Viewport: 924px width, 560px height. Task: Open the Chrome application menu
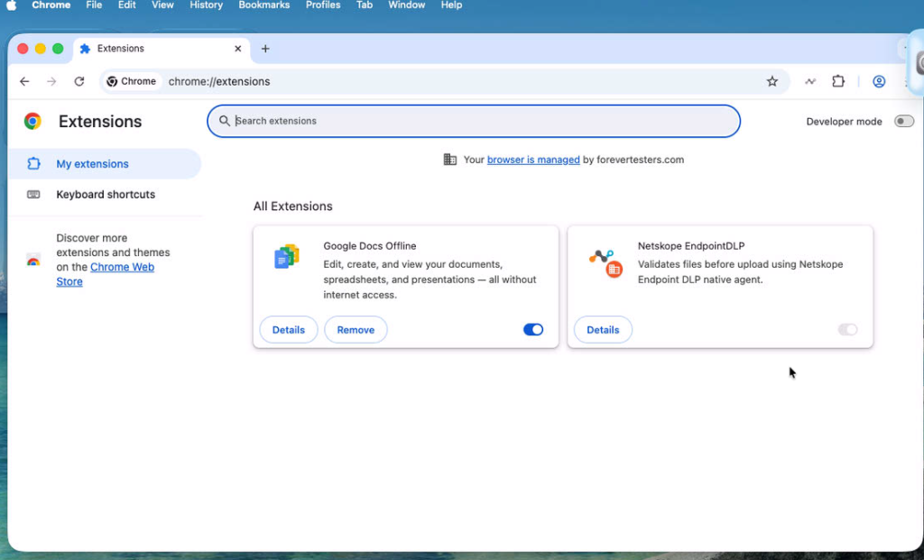(51, 5)
